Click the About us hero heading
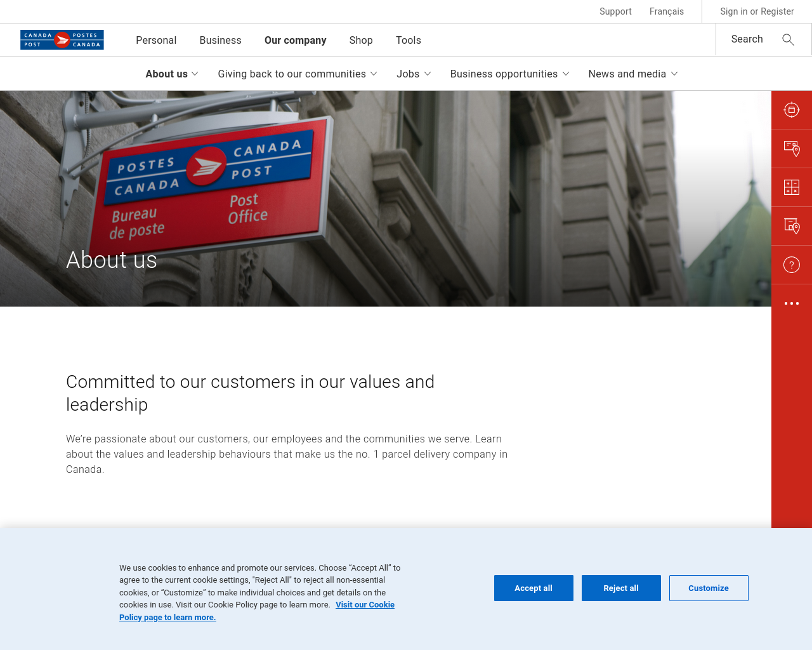The width and height of the screenshot is (812, 650). tap(112, 260)
